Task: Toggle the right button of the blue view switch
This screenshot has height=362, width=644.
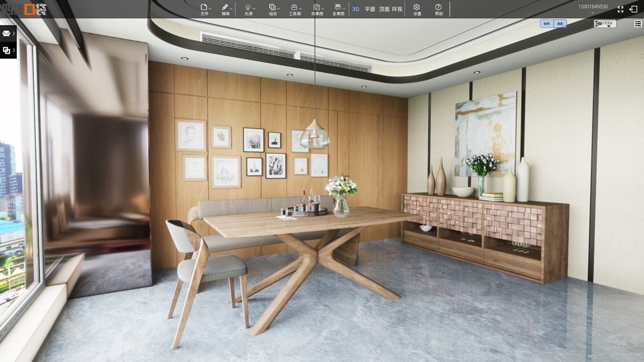Action: coord(560,24)
